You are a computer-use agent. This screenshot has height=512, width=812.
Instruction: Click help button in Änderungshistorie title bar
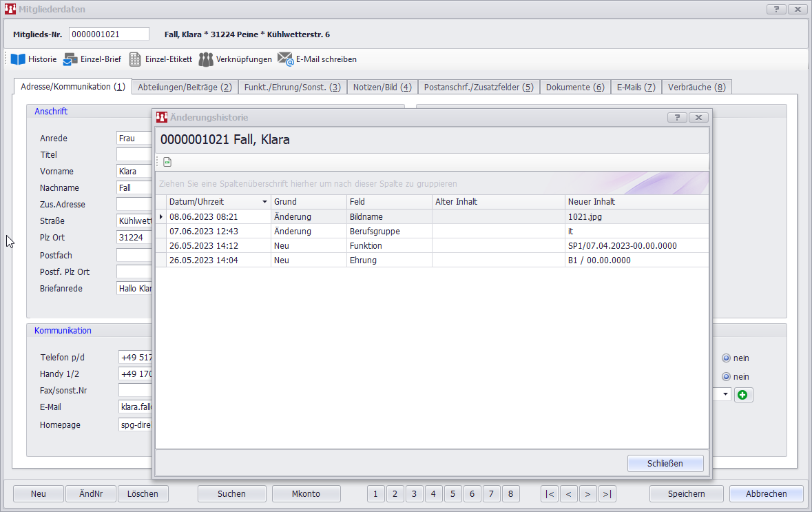[x=677, y=118]
